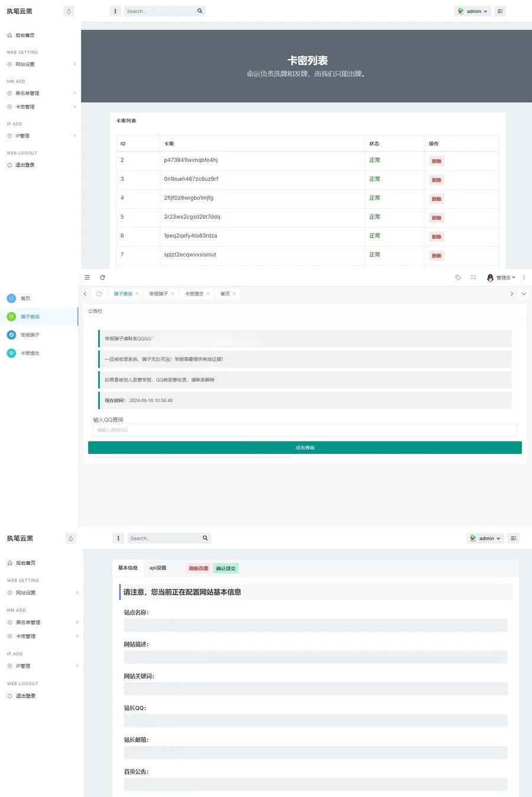
Task: Open the refresh icon in the tab toolbar
Action: click(x=102, y=277)
